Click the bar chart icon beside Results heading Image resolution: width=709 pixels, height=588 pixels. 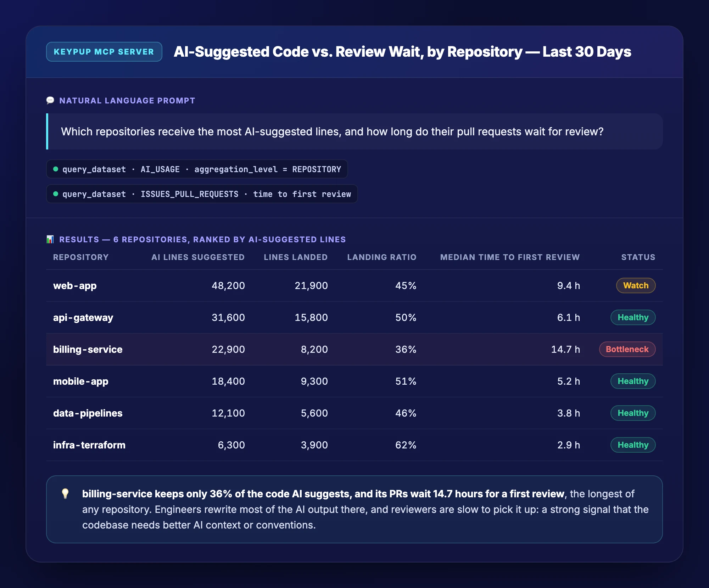pyautogui.click(x=50, y=239)
